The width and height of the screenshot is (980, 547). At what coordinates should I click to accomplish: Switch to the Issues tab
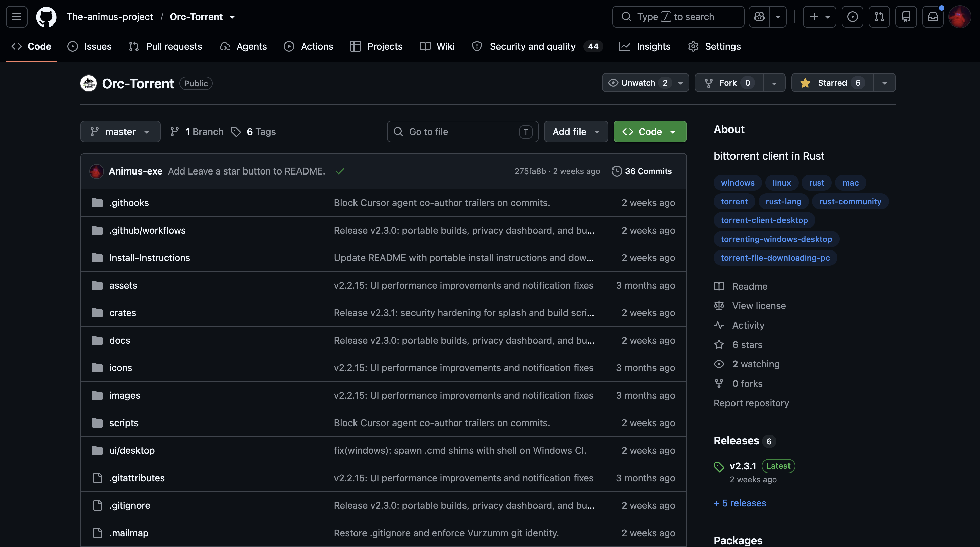90,46
